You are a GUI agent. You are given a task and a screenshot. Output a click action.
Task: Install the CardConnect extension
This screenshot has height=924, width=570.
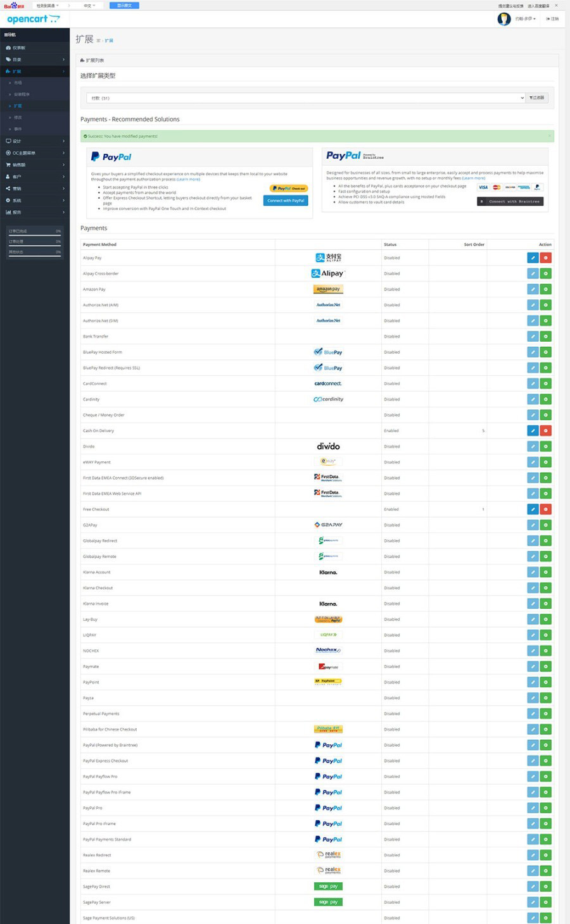click(x=545, y=384)
